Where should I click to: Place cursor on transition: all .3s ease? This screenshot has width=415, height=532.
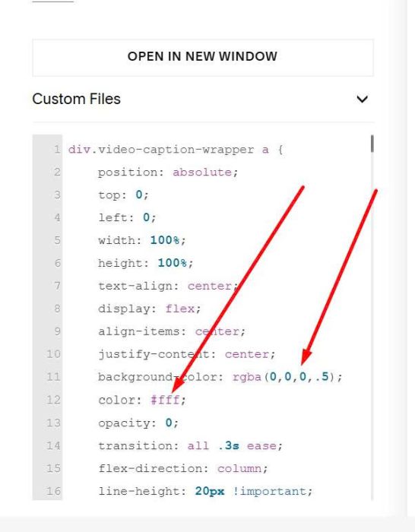190,445
